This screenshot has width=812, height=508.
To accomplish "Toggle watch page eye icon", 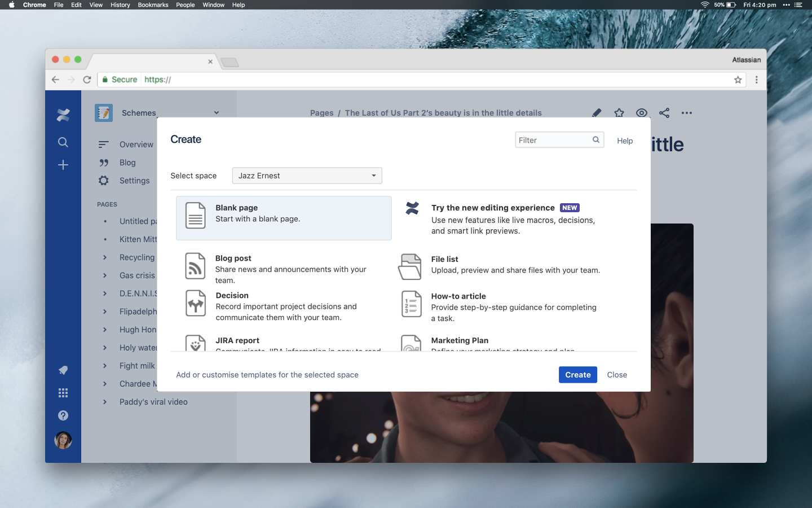I will (x=642, y=113).
